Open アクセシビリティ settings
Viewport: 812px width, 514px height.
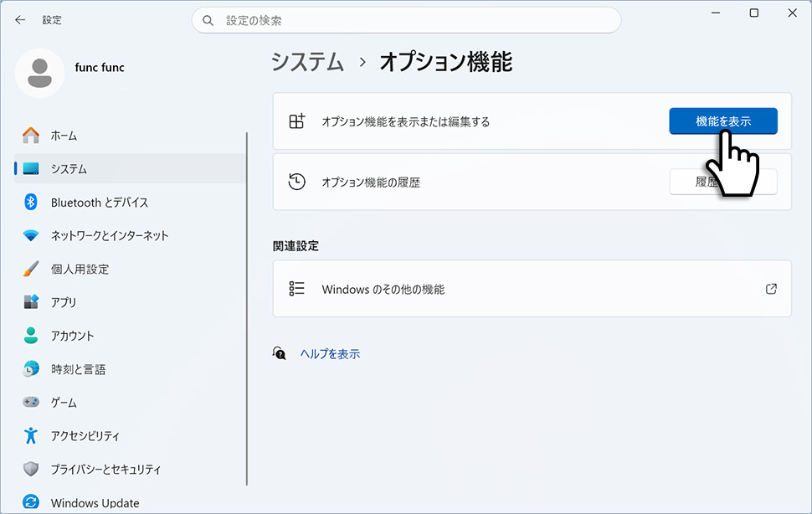pos(131,435)
